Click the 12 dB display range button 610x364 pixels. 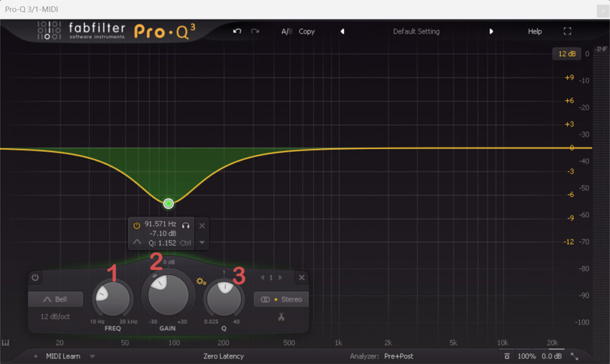[x=567, y=54]
